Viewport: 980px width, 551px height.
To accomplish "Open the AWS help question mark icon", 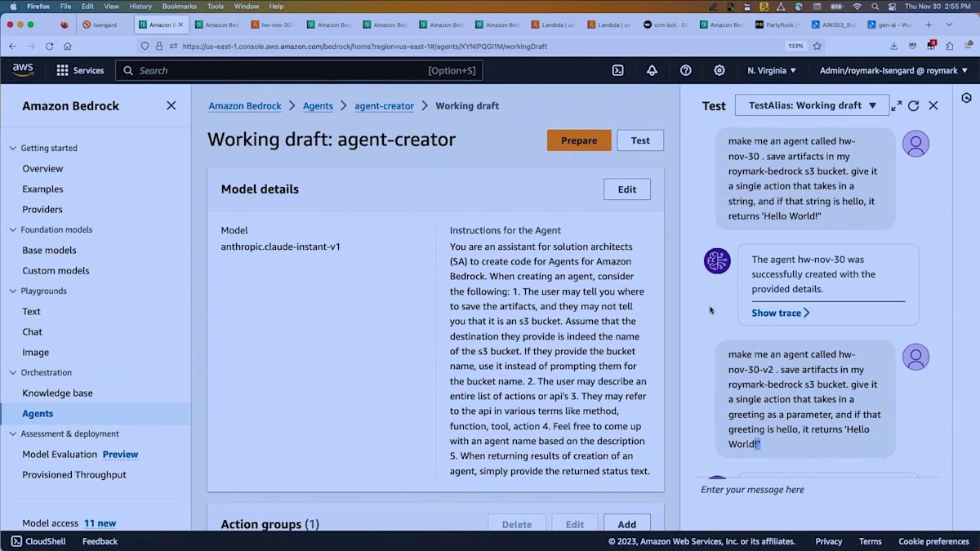I will pos(686,70).
